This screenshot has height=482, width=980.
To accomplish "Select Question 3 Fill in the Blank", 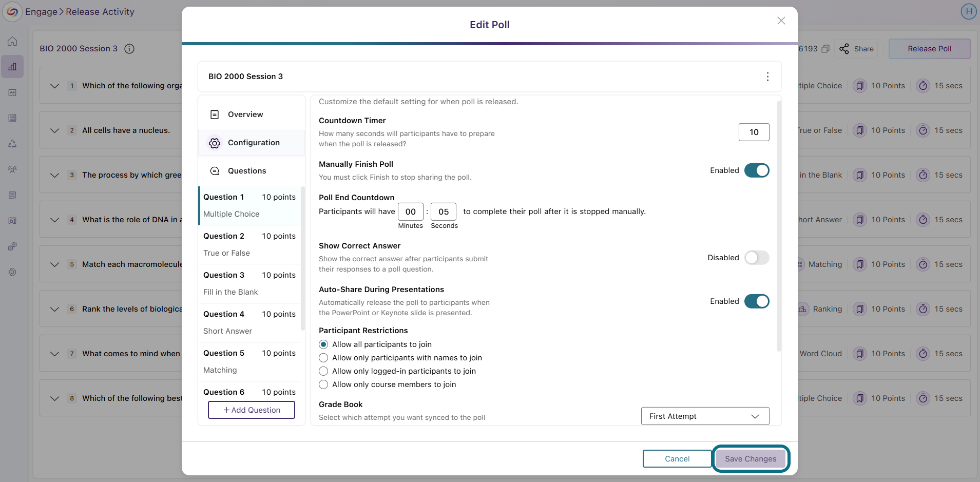I will [249, 283].
